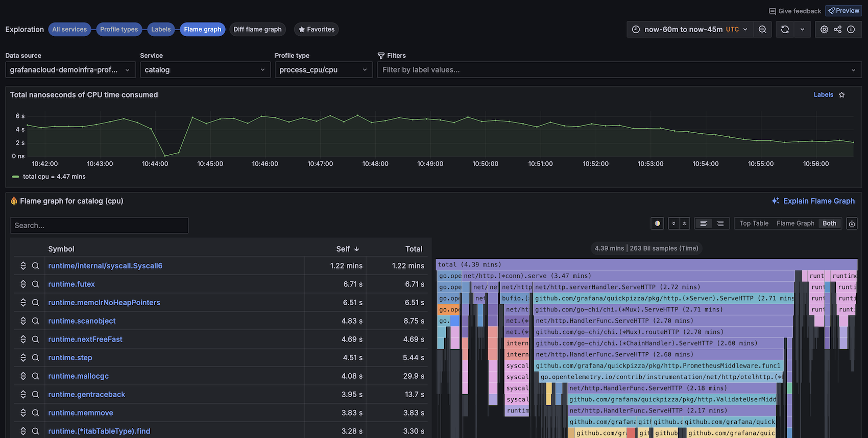This screenshot has width=868, height=438.
Task: Select the All services exploration tab
Action: pos(69,30)
